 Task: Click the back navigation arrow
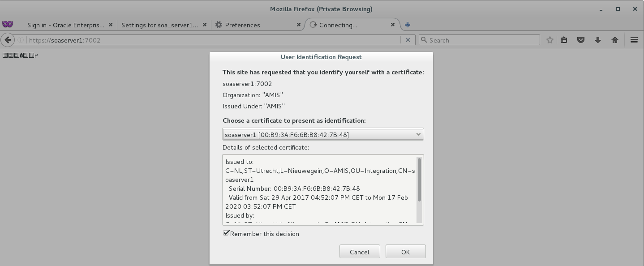pos(8,40)
